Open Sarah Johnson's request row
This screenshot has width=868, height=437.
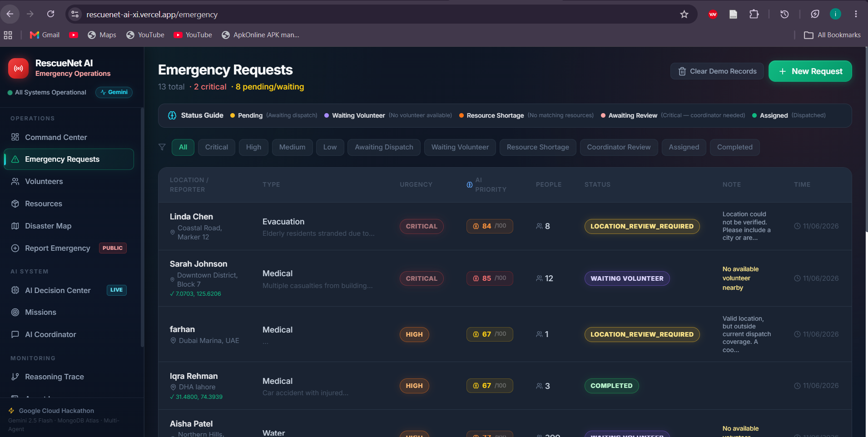505,278
